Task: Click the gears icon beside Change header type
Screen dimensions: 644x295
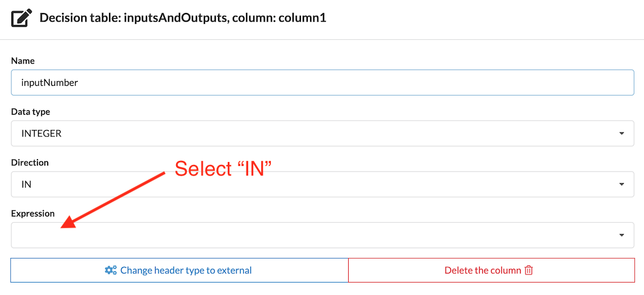Action: (111, 271)
